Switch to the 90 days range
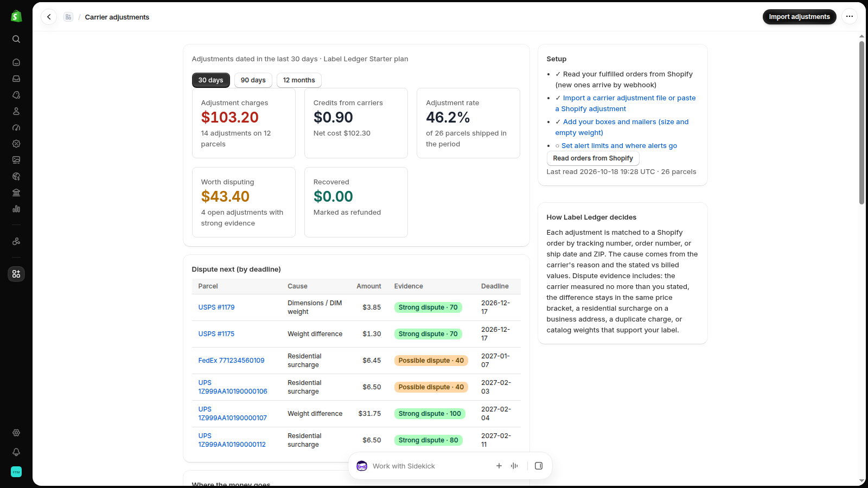The height and width of the screenshot is (488, 868). click(253, 80)
